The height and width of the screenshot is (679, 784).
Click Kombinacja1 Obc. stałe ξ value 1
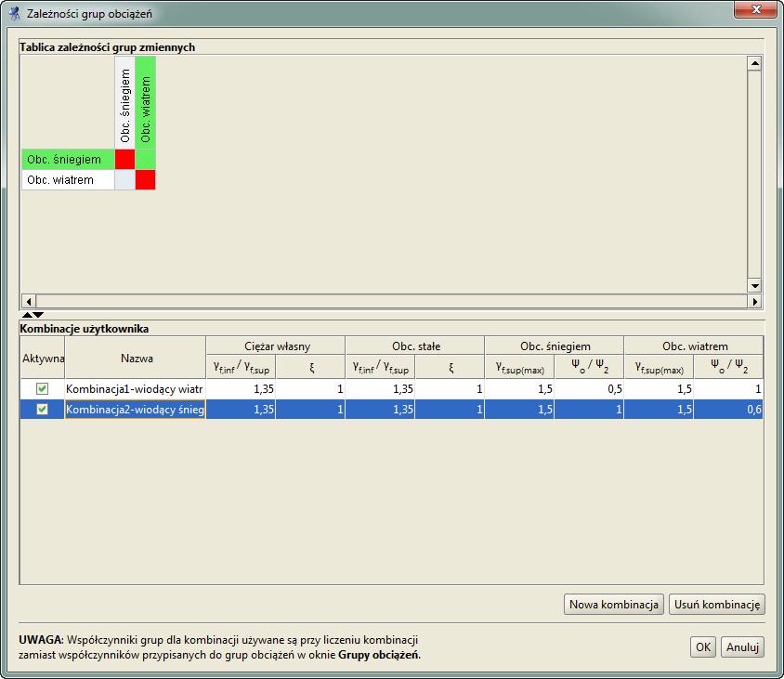(450, 388)
